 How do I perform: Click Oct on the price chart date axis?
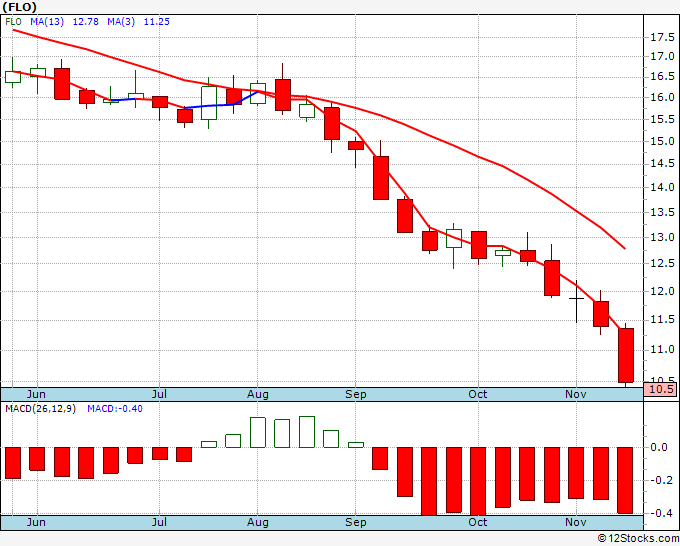click(478, 394)
